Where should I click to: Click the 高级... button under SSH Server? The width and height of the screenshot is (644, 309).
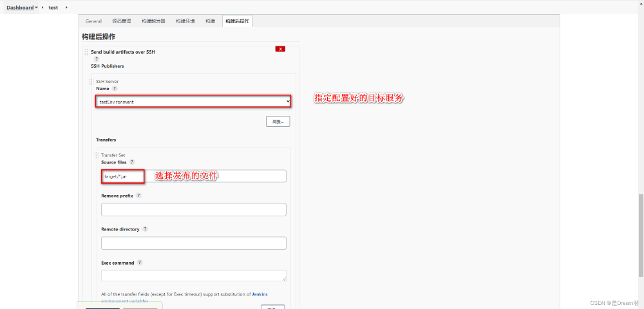click(278, 122)
